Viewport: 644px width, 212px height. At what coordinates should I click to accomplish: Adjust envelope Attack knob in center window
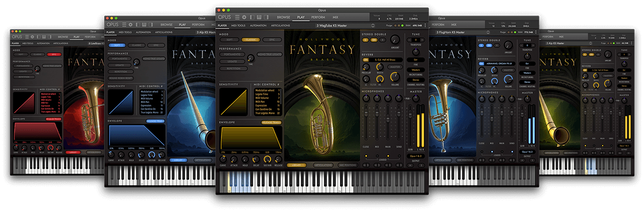click(x=234, y=159)
